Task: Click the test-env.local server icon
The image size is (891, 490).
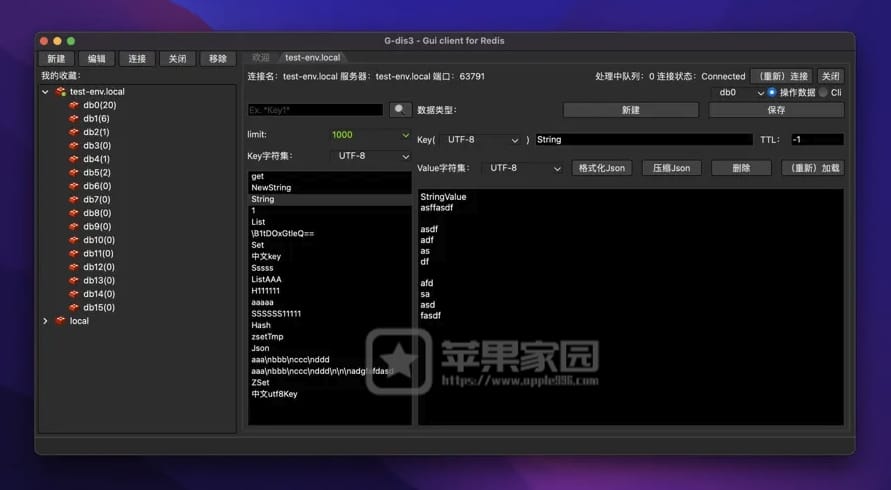Action: pos(61,92)
